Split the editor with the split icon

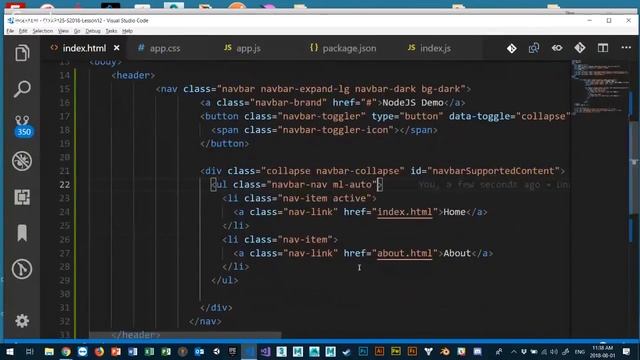602,48
